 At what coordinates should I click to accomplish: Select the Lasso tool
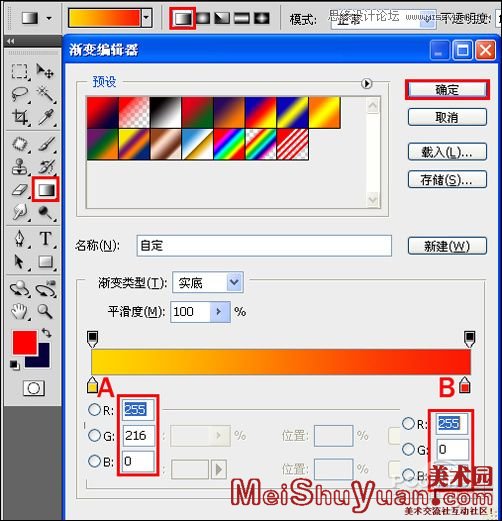(x=19, y=94)
